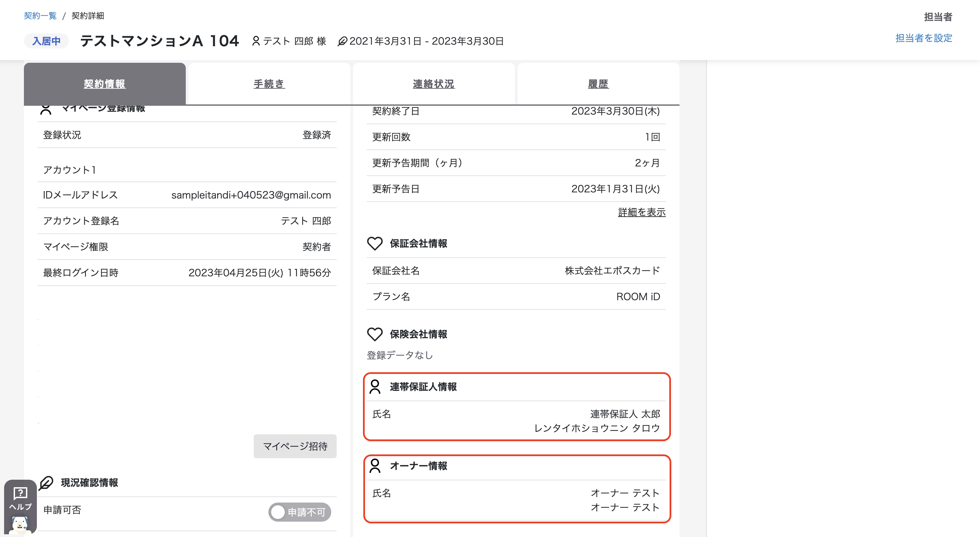The height and width of the screenshot is (537, 980).
Task: Click the オーナー情報 section heading
Action: click(x=419, y=466)
